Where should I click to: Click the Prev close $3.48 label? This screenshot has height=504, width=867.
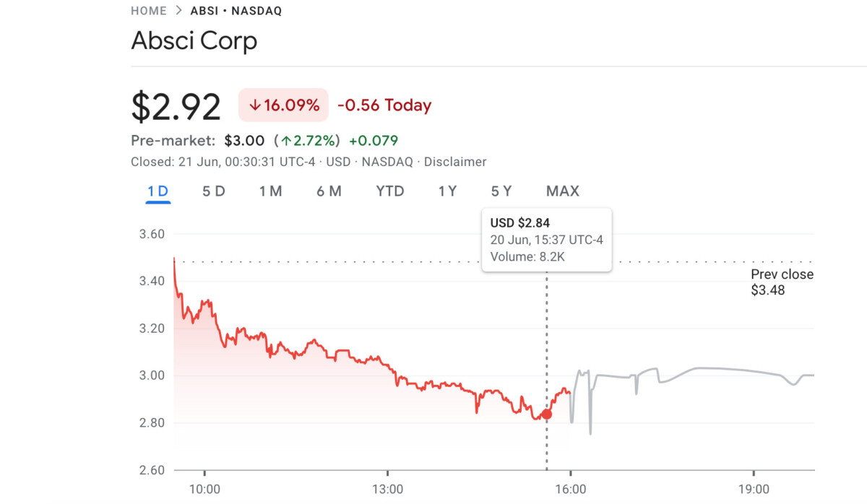tap(782, 282)
